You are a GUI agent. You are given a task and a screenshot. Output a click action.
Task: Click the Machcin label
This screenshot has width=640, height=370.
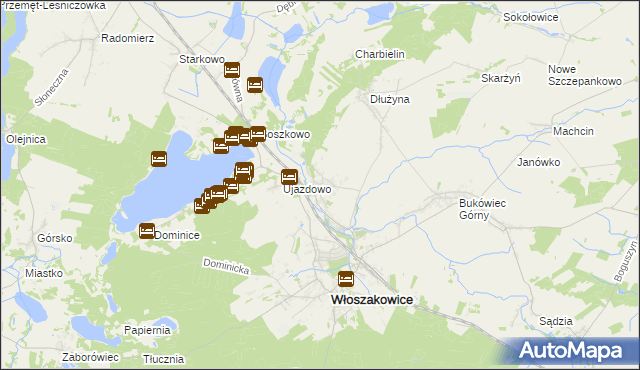[x=573, y=131]
